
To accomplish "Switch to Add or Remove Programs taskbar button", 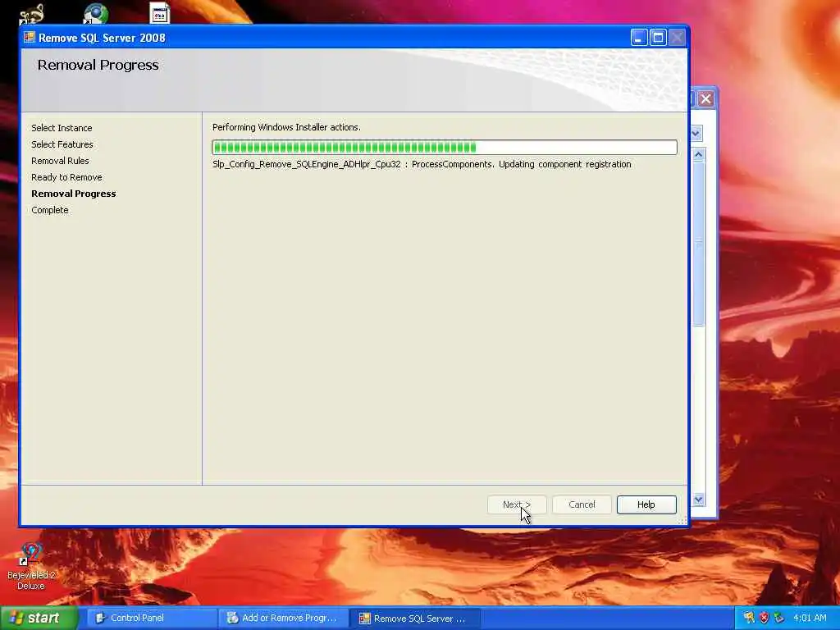I will (283, 619).
